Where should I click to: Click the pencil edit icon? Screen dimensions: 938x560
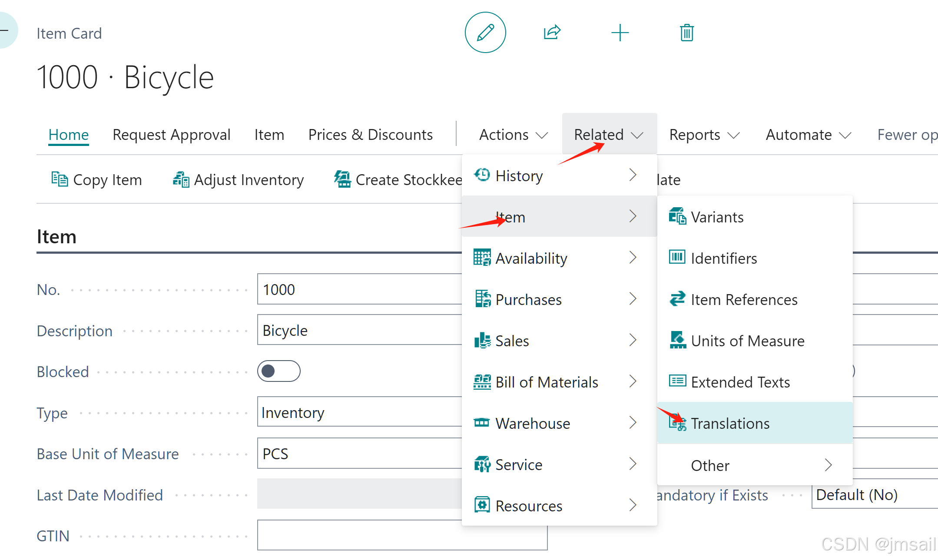[x=485, y=33]
